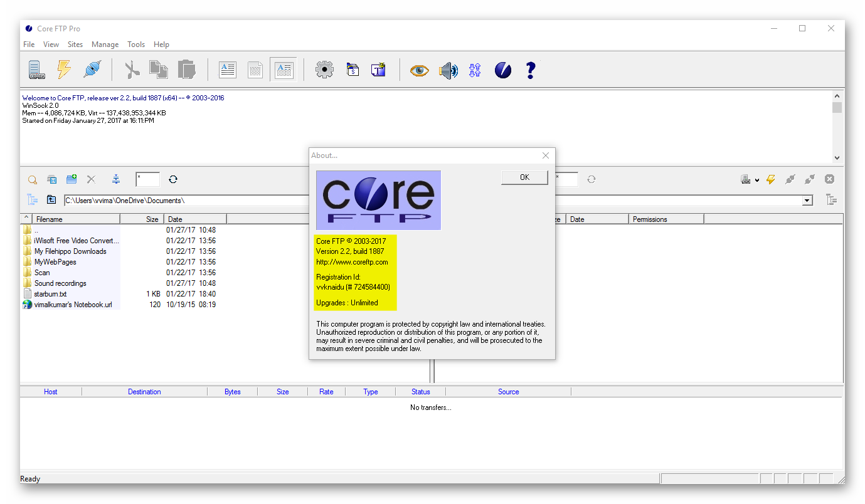Toggle local directory tree view icon

pyautogui.click(x=32, y=200)
